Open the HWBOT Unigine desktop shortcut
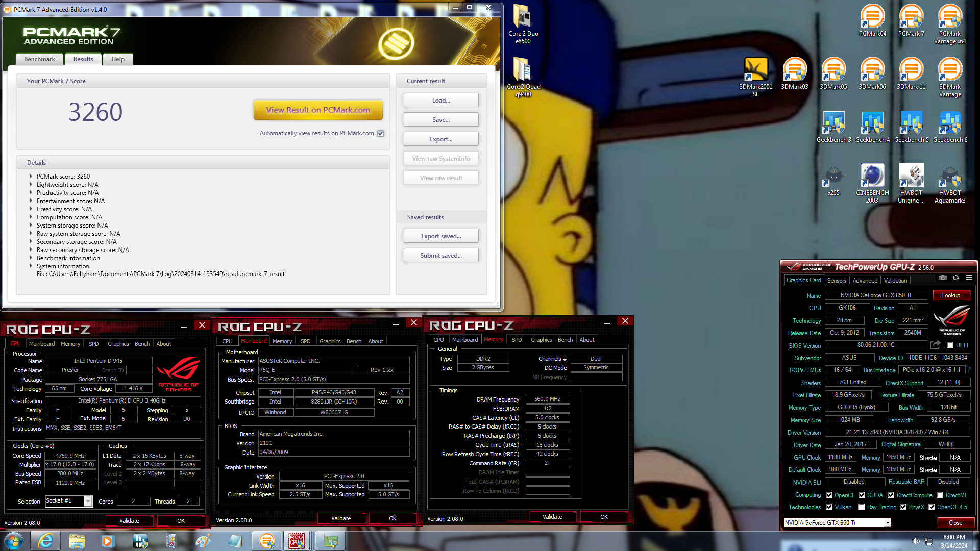 point(911,183)
